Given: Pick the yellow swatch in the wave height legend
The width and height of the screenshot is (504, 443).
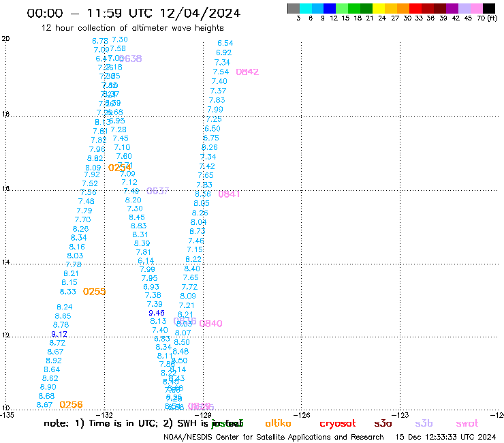Looking at the screenshot, I should point(378,8).
